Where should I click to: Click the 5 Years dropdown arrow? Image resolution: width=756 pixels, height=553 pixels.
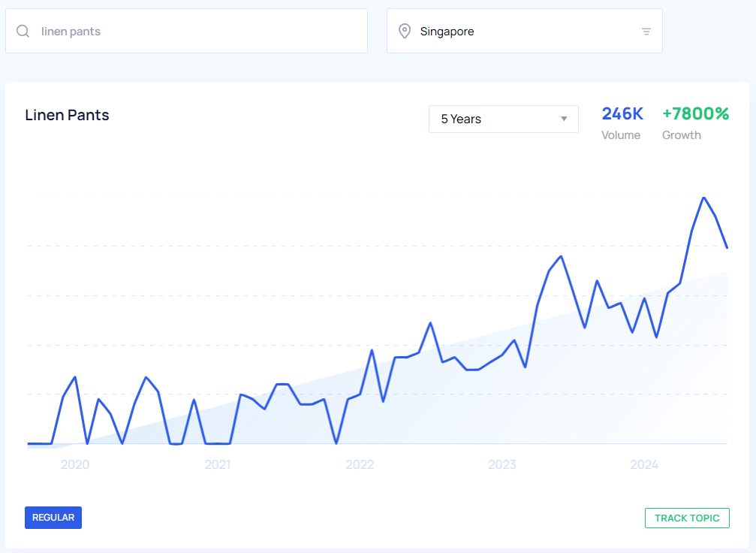pos(564,119)
